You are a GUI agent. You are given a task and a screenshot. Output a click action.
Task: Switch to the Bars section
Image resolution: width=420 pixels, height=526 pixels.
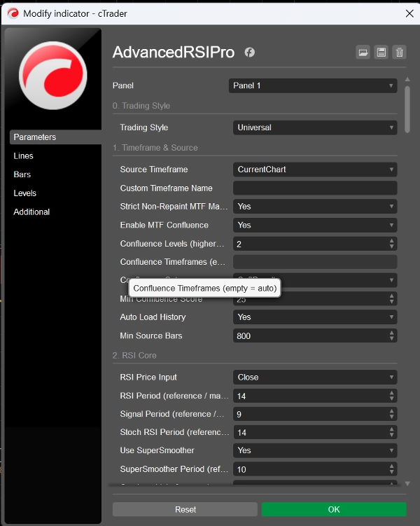pyautogui.click(x=22, y=174)
